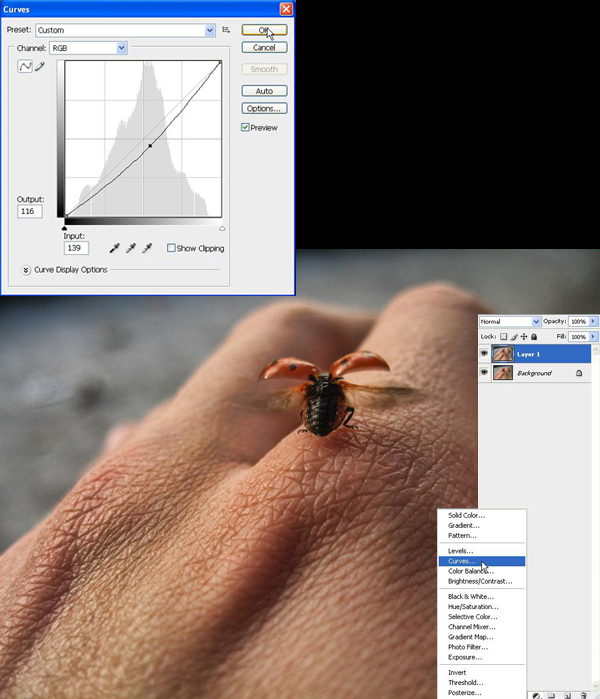Click the create new layer icon

pos(567,695)
